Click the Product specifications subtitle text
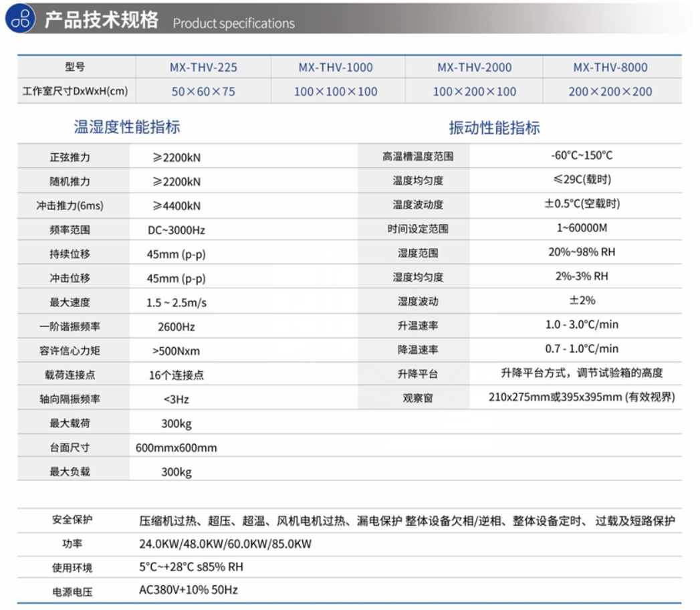The image size is (700, 610). [x=233, y=23]
